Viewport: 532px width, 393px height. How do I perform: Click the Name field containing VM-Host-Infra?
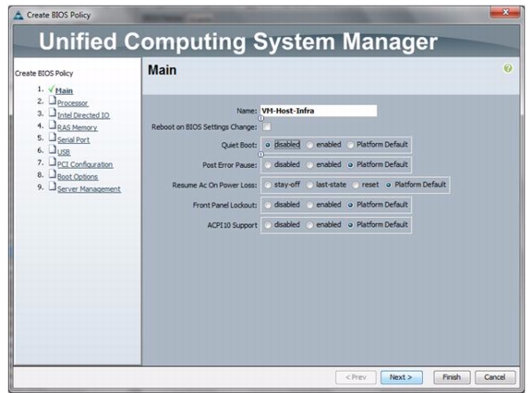(319, 111)
